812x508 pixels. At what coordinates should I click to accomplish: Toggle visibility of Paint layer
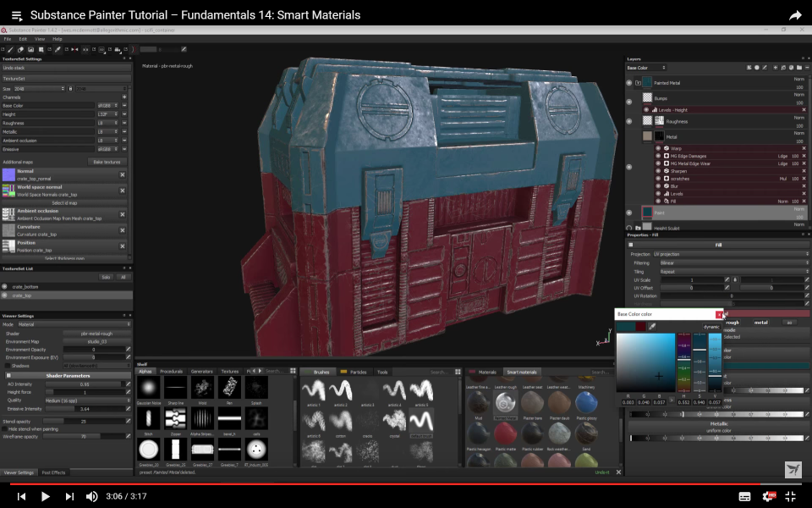(x=629, y=213)
